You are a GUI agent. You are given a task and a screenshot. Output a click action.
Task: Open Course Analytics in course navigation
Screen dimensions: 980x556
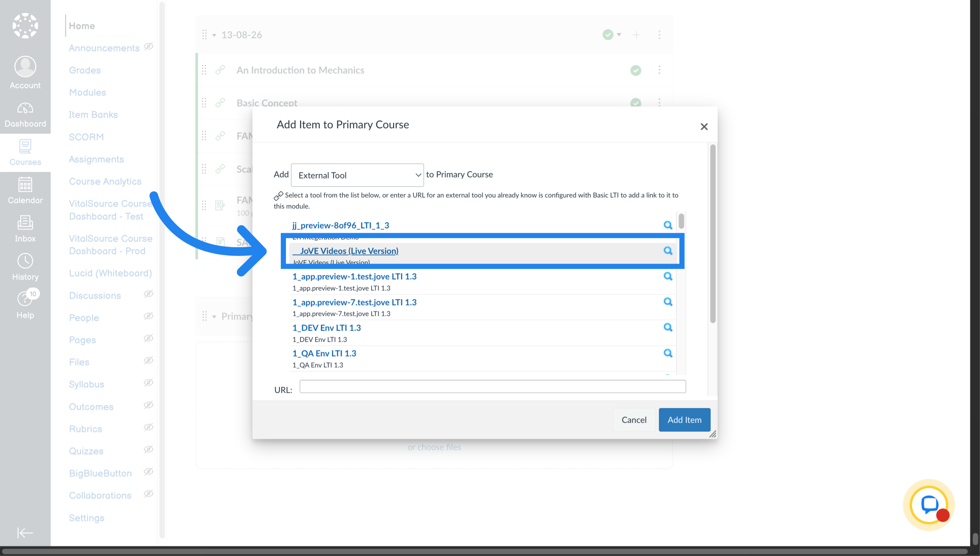point(105,181)
